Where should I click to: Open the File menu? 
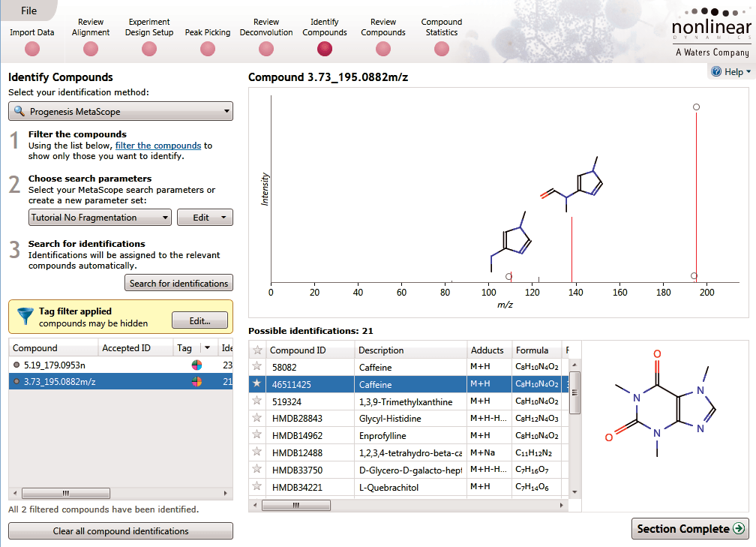pyautogui.click(x=29, y=11)
